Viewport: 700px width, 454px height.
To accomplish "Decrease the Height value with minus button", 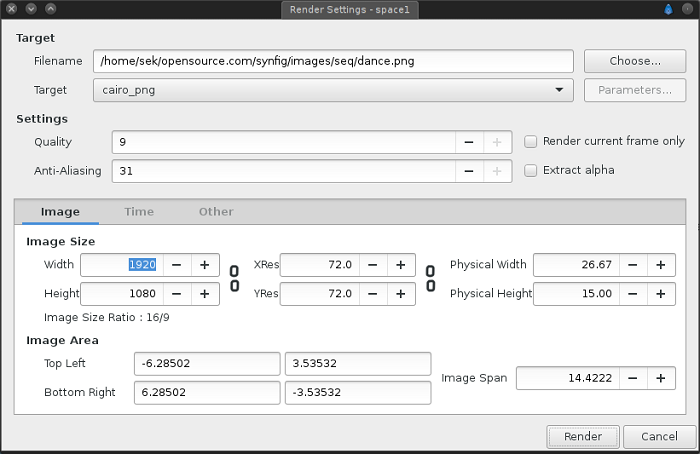I will point(176,294).
